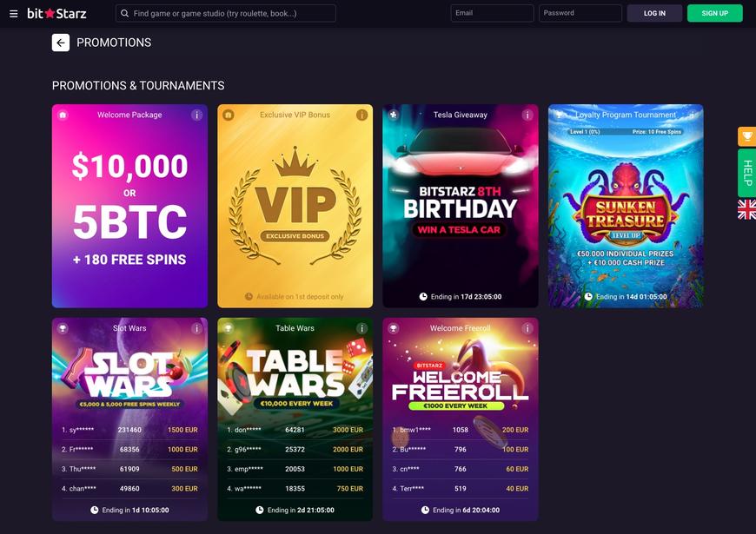Open info icon on Exclusive VIP Bonus card
Image resolution: width=756 pixels, height=534 pixels.
[361, 115]
